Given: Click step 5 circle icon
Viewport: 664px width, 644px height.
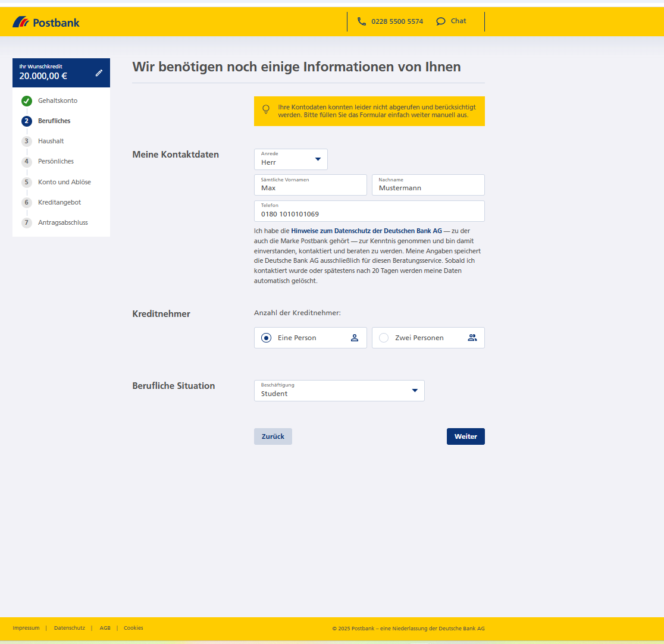Looking at the screenshot, I should tap(27, 182).
